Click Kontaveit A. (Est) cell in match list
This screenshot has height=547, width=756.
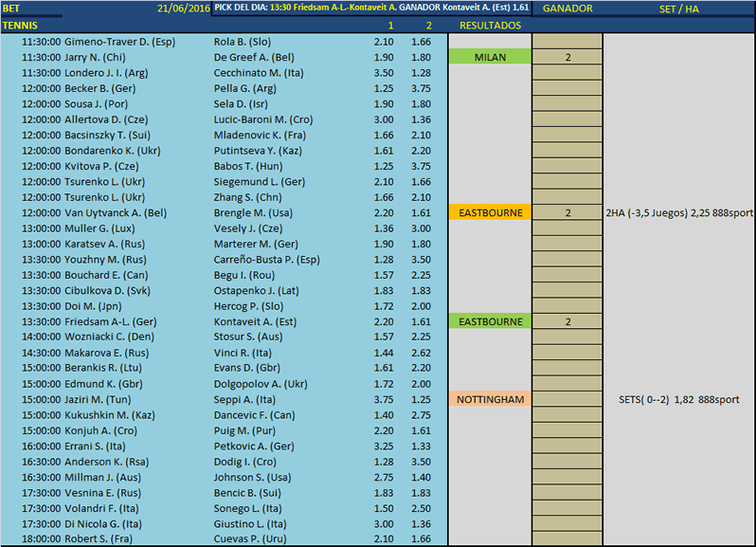click(255, 321)
